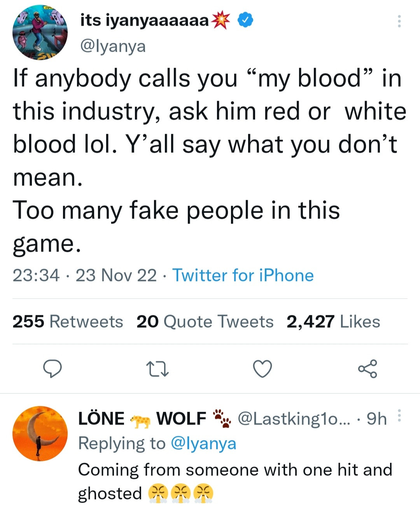This screenshot has height=506, width=420.
Task: Like the tweet with heart icon
Action: (262, 369)
